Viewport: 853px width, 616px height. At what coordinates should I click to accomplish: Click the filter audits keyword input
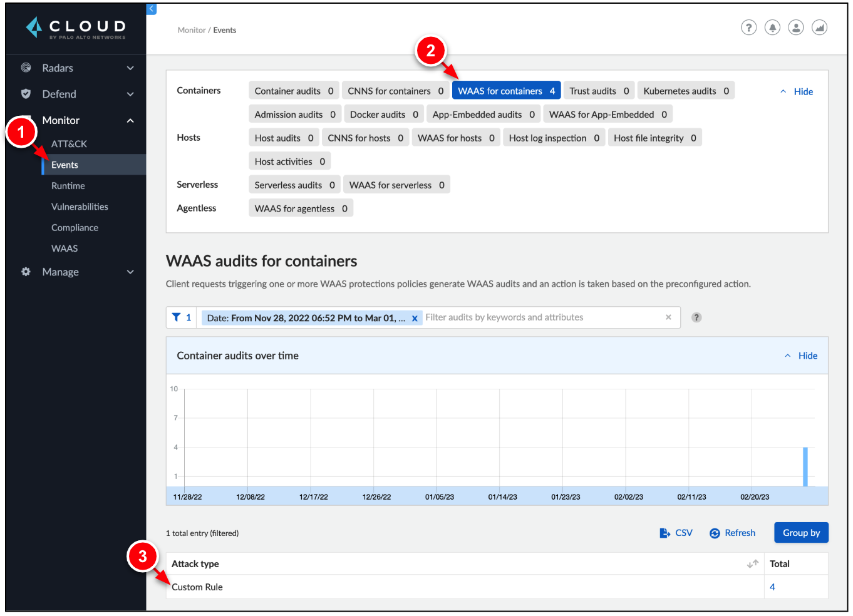(x=542, y=317)
